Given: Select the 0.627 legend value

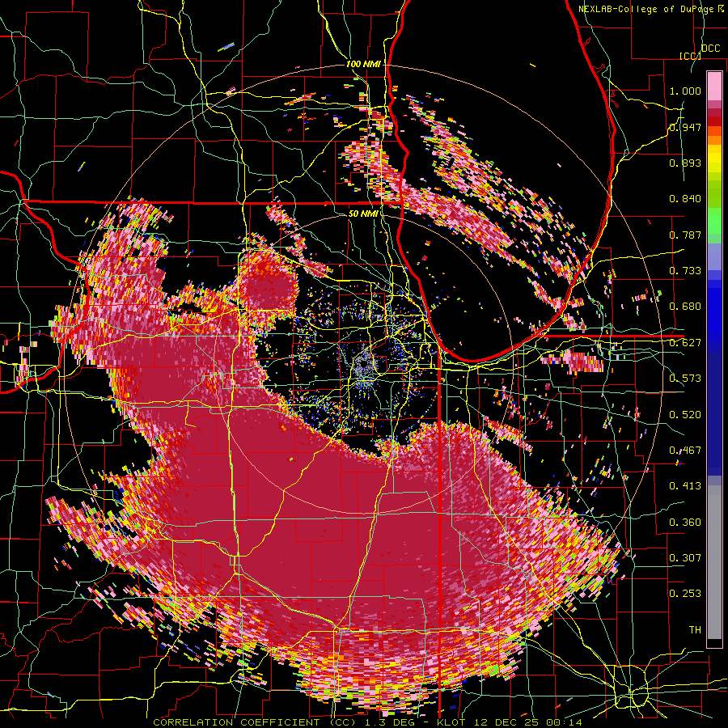Looking at the screenshot, I should pyautogui.click(x=685, y=343).
